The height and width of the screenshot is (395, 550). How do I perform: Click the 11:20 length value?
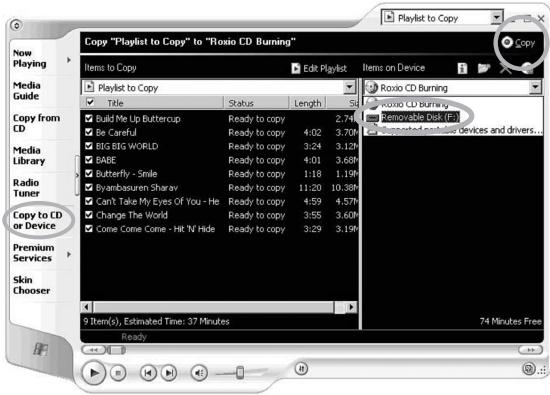pos(310,188)
